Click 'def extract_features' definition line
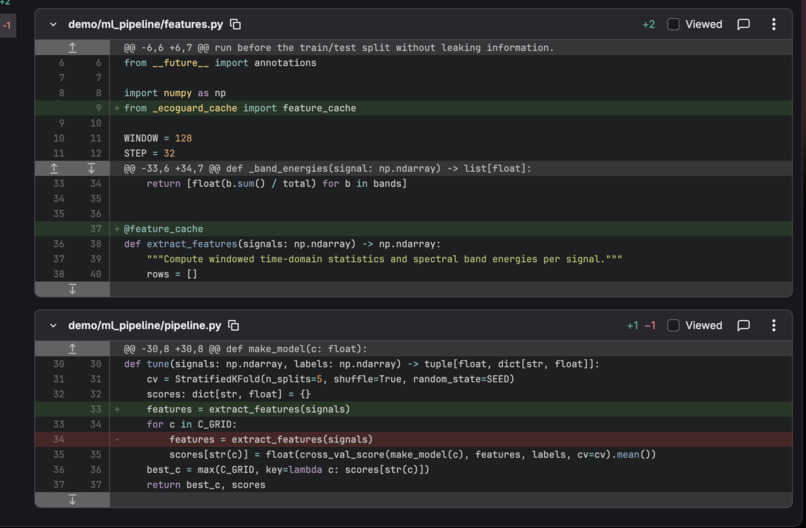The image size is (806, 528). pyautogui.click(x=413, y=244)
